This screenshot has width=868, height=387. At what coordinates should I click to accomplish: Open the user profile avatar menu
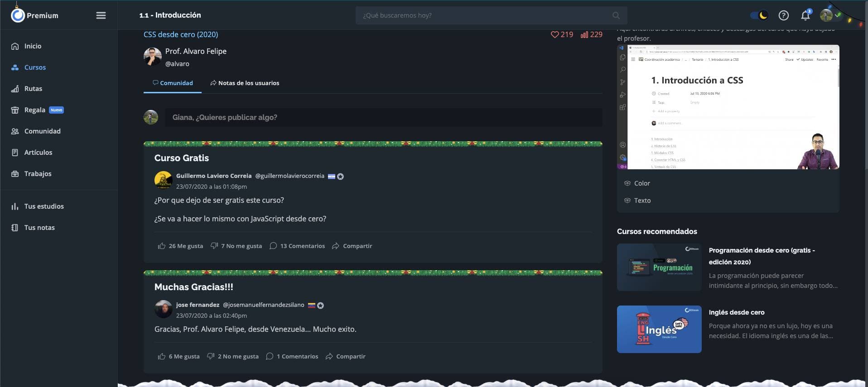[x=826, y=15]
